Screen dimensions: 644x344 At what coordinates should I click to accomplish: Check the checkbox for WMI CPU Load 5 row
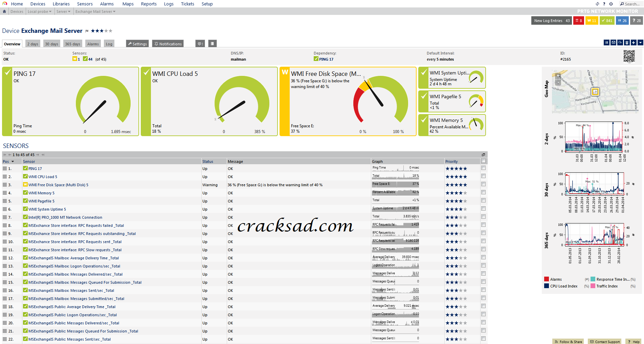(x=483, y=176)
